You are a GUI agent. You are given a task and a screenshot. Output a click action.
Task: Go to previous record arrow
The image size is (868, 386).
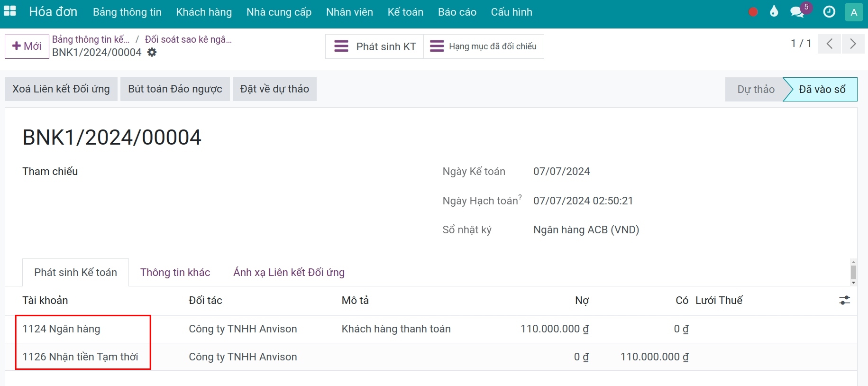pyautogui.click(x=830, y=44)
